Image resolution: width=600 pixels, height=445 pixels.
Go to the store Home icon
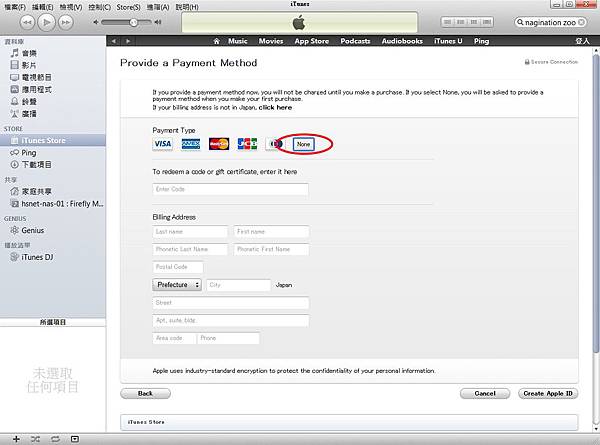click(x=217, y=41)
